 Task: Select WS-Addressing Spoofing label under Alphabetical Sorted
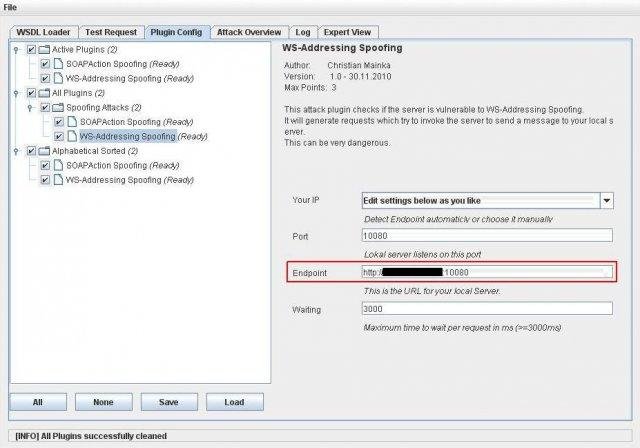[x=130, y=180]
